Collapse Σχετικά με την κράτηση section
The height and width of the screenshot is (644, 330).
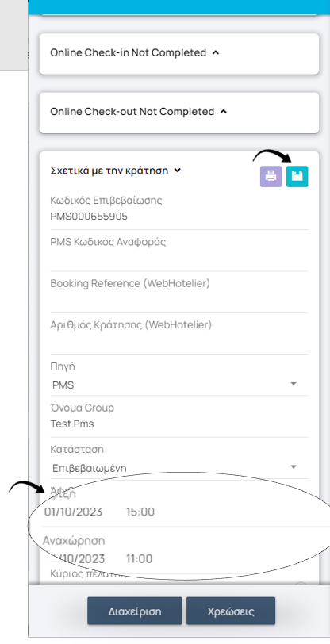coord(116,170)
